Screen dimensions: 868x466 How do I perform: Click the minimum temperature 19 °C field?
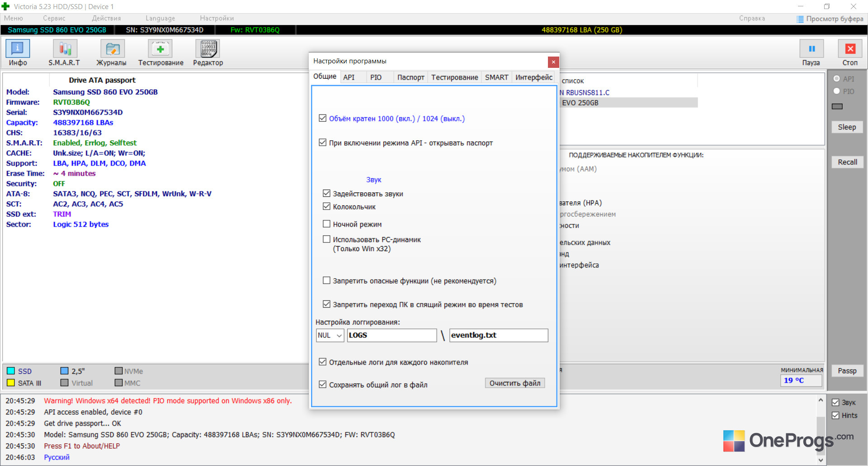pyautogui.click(x=801, y=380)
